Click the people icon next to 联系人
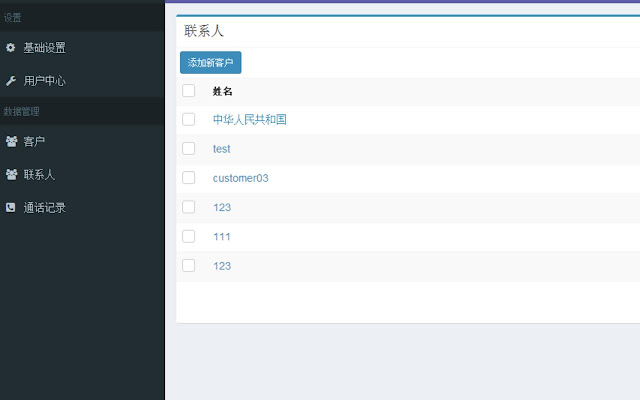 (11, 175)
